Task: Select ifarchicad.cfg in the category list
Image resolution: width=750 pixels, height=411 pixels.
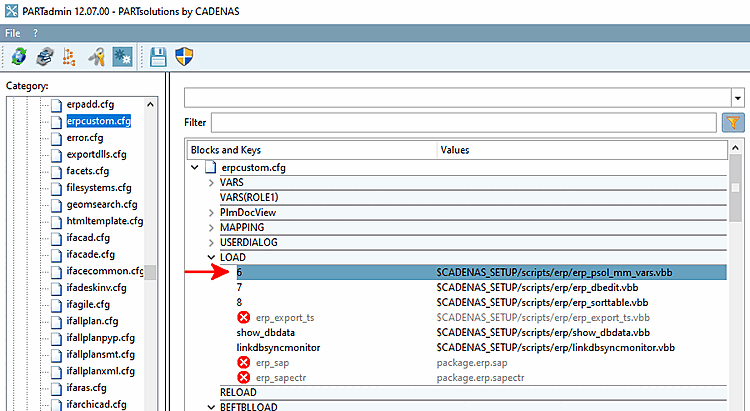Action: (x=97, y=404)
